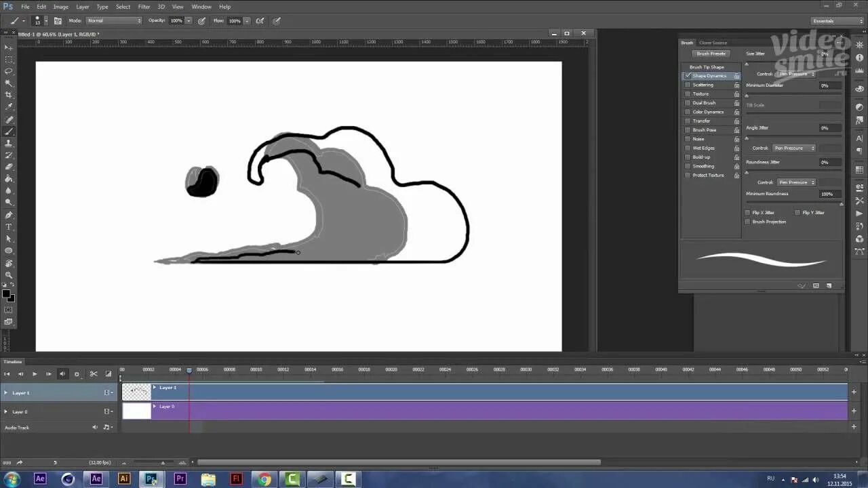868x488 pixels.
Task: Pick the Type tool
Action: coord(9,226)
